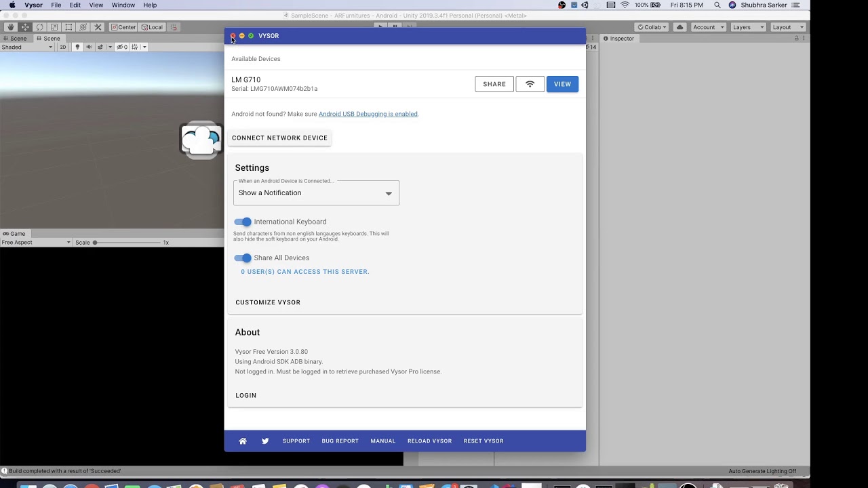This screenshot has width=868, height=488.
Task: Toggle grid snapping icon in Unity toolbar
Action: tap(174, 27)
